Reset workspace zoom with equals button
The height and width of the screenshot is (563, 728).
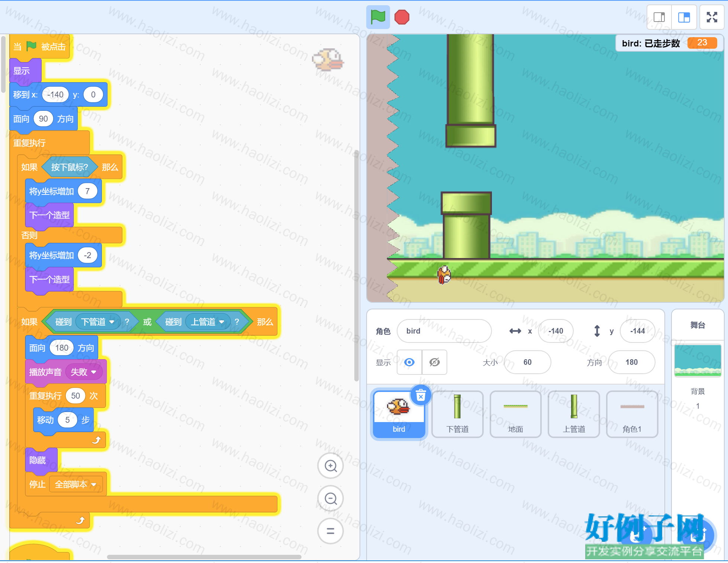coord(331,531)
